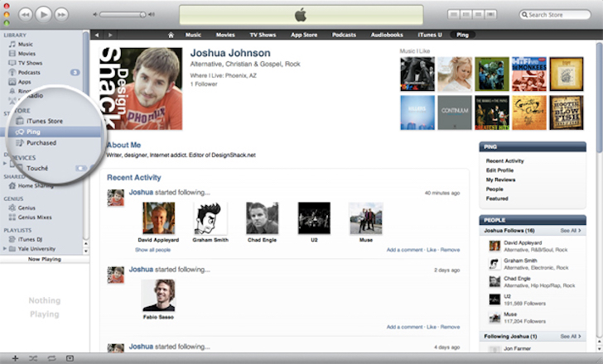Skip to the next track
This screenshot has height=364, width=603.
tap(63, 14)
